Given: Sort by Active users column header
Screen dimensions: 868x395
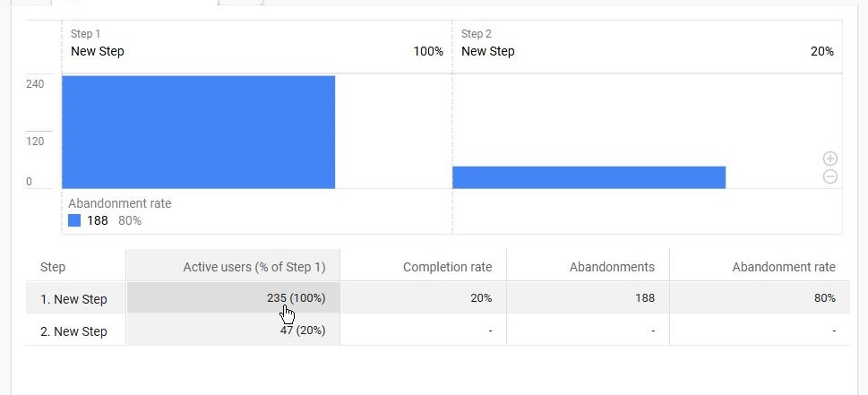Looking at the screenshot, I should pyautogui.click(x=233, y=267).
